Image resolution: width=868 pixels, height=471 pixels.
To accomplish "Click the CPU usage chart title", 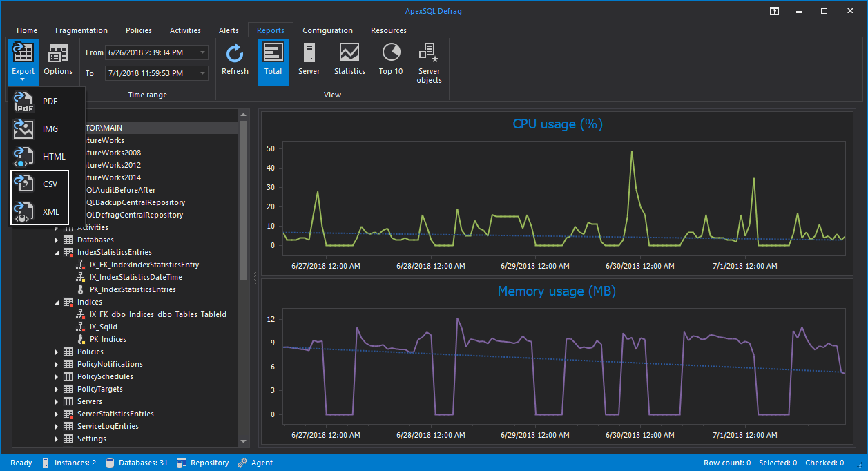I will [557, 124].
